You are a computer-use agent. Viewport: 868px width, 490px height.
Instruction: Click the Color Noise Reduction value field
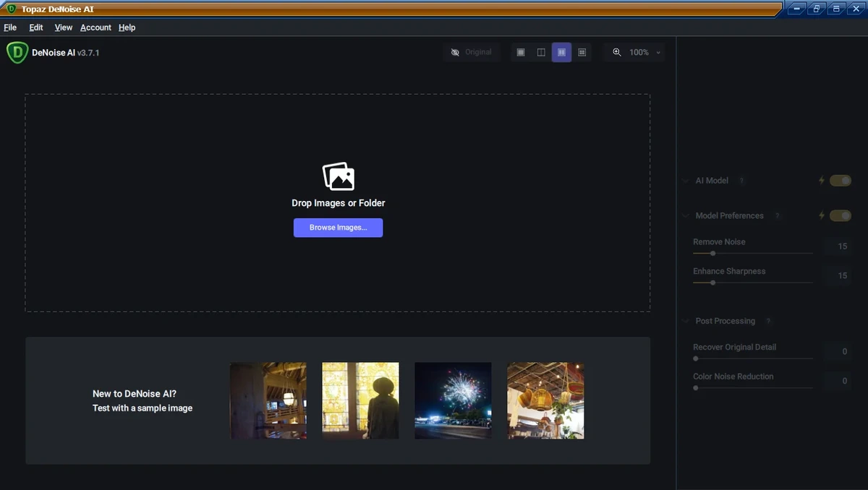837,381
